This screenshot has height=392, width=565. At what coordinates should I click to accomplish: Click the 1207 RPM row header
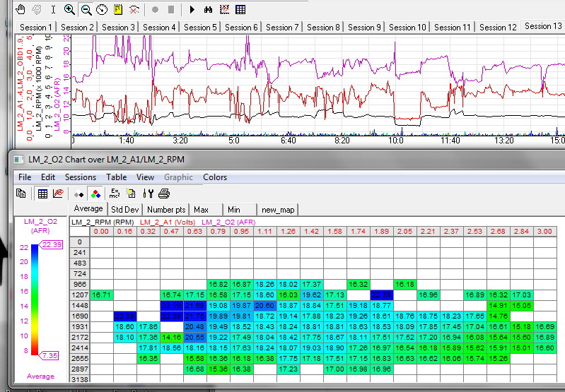pyautogui.click(x=80, y=295)
